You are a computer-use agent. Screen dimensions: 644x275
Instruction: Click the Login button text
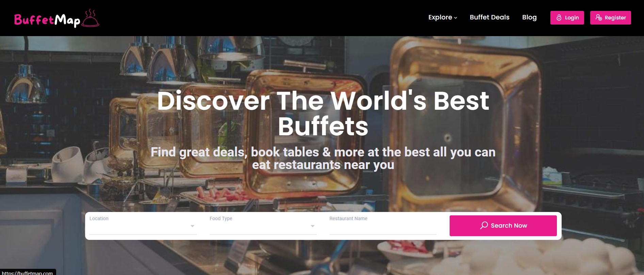coord(572,18)
